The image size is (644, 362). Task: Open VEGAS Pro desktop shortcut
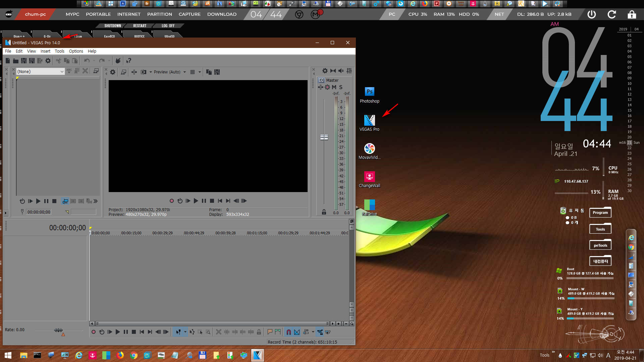369,123
